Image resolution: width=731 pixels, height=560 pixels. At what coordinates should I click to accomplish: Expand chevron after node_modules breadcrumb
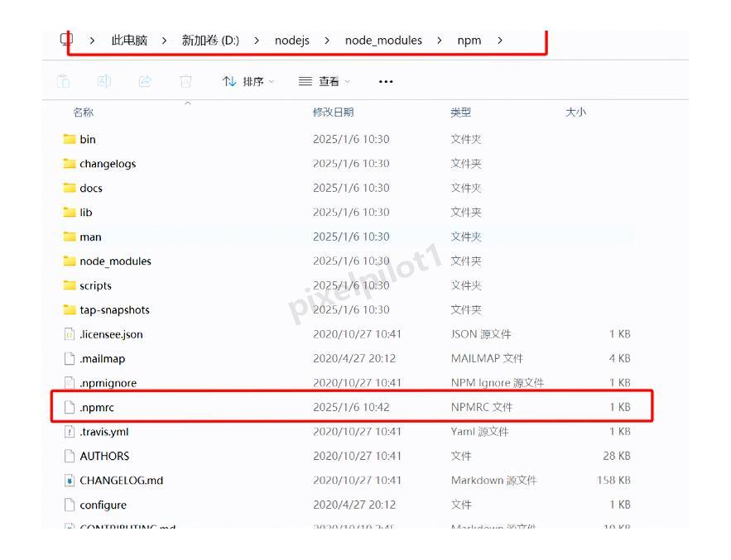(439, 41)
